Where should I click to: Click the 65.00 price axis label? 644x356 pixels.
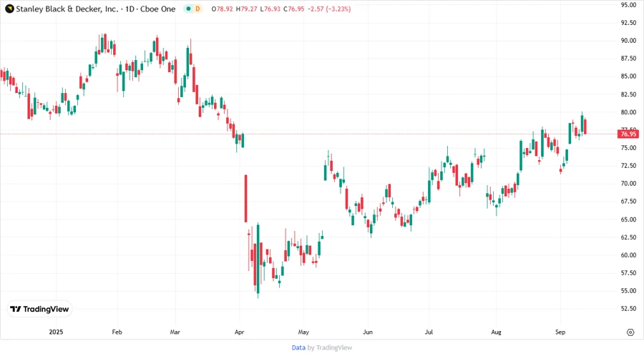pos(628,219)
